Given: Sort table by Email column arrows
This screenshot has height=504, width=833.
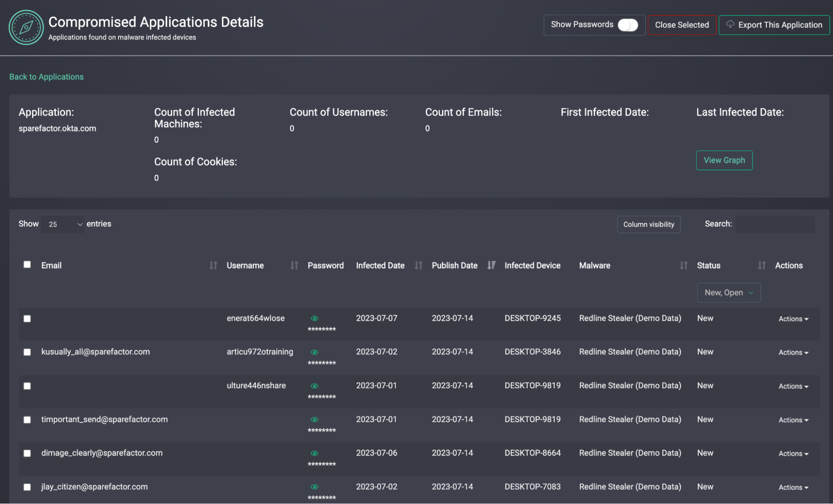Looking at the screenshot, I should coord(213,265).
